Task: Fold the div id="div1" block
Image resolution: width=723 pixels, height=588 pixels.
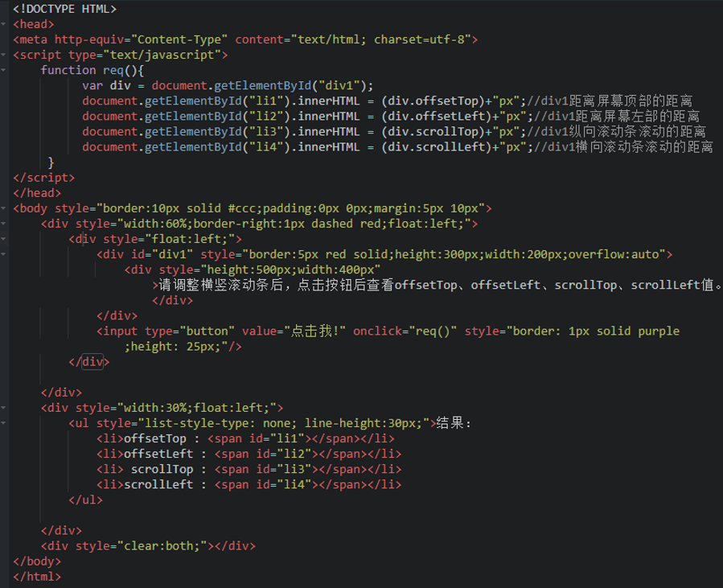Action: pos(3,254)
